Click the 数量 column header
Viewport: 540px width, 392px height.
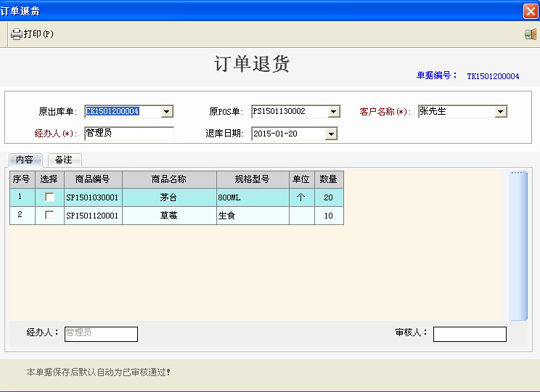tap(329, 179)
